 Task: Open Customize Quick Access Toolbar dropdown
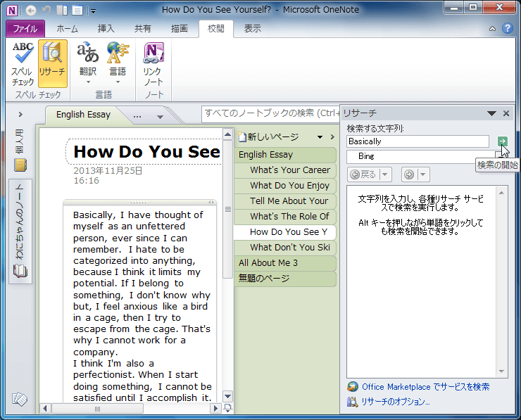pos(94,11)
